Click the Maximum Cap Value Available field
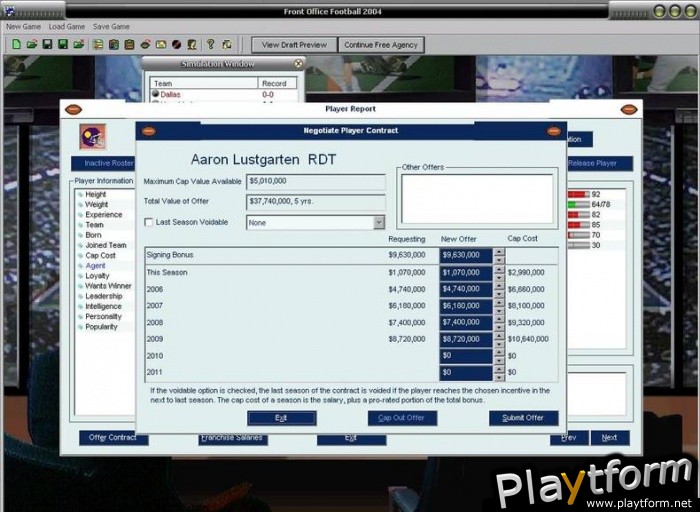This screenshot has height=512, width=700. pyautogui.click(x=316, y=182)
